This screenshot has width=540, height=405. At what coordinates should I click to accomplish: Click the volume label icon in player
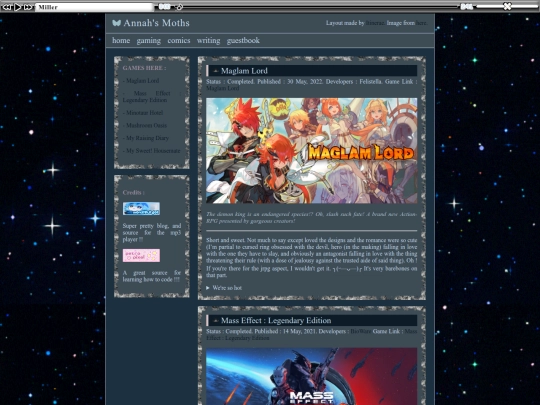point(466,6)
